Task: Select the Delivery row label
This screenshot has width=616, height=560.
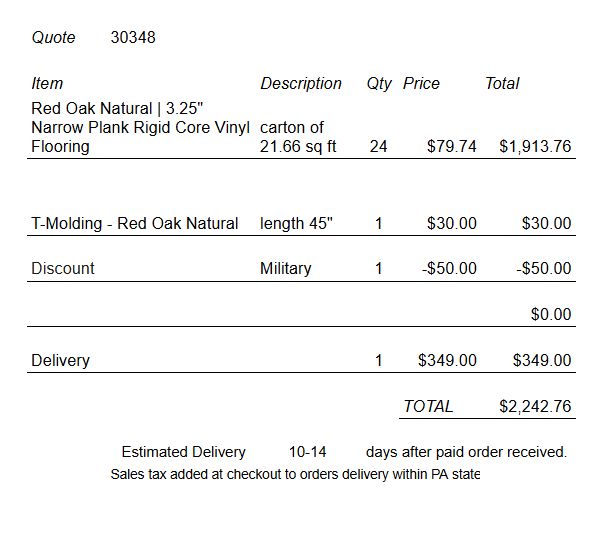Action: coord(60,360)
